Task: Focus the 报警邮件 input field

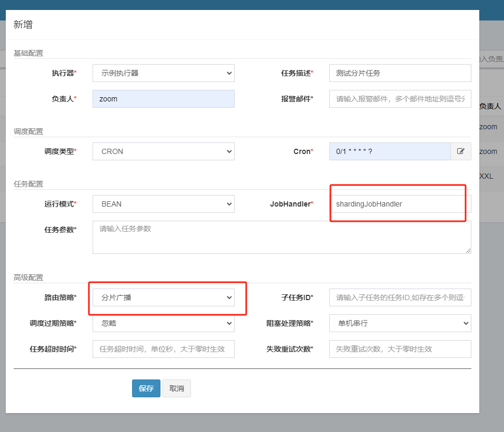Action: coord(400,99)
